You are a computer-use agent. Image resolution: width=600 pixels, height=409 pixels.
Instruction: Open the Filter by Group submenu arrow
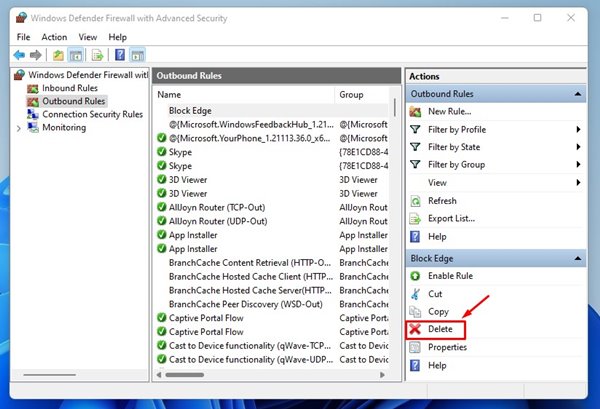pos(578,165)
